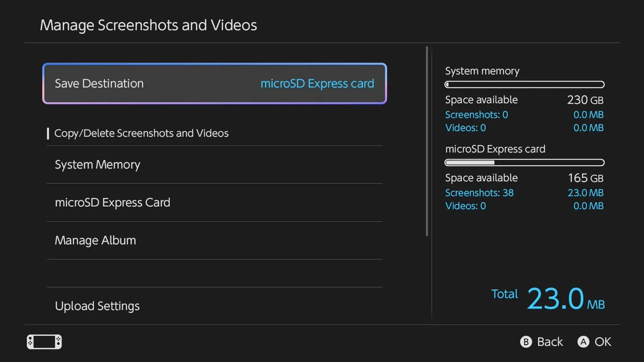Open the Manage Album entry

pos(95,240)
